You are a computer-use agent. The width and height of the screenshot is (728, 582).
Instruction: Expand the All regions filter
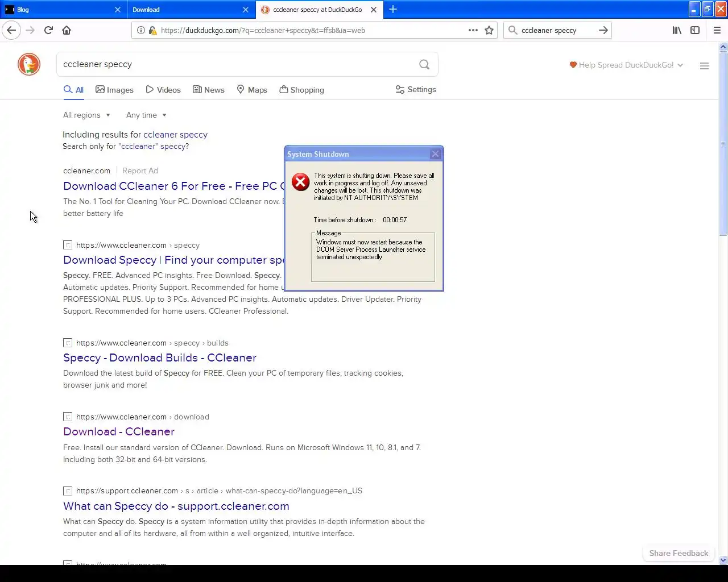coord(86,115)
